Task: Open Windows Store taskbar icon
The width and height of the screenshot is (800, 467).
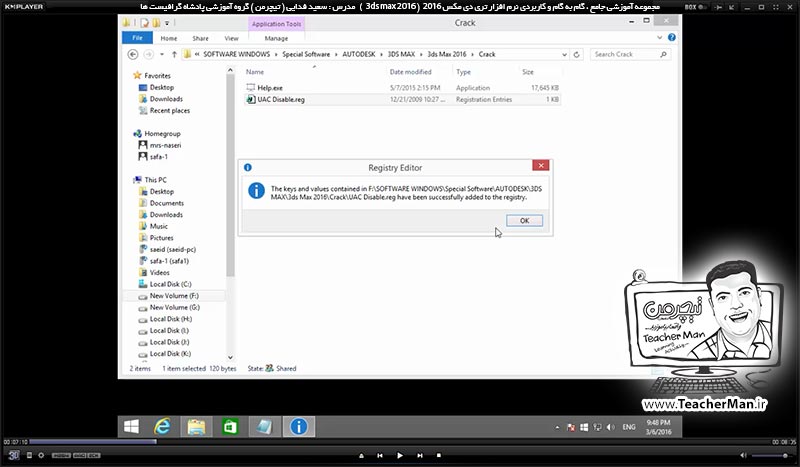Action: coord(230,426)
